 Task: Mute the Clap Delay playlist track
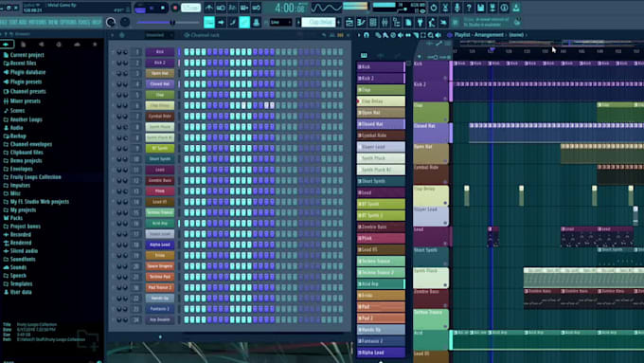pos(445,203)
